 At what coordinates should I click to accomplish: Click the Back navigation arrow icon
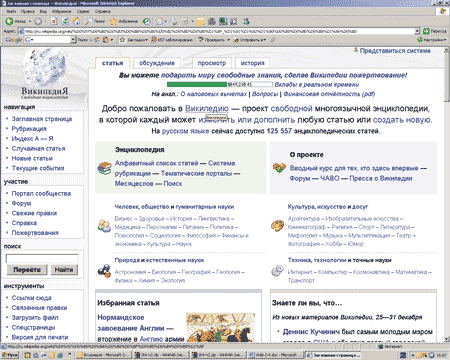9,22
